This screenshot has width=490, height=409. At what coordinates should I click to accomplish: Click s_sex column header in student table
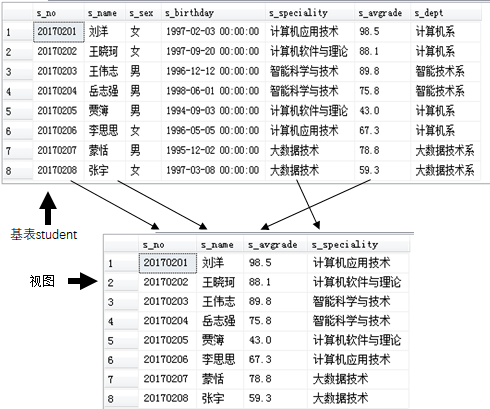[144, 13]
